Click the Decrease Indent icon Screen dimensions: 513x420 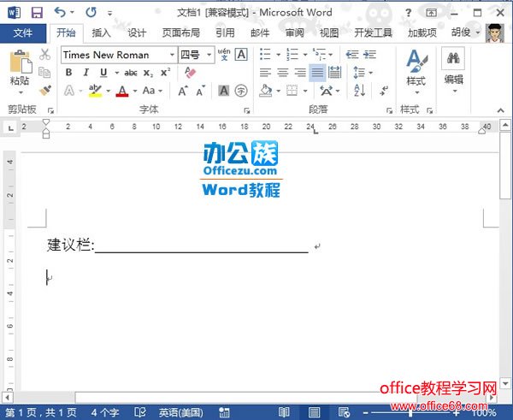coord(352,55)
